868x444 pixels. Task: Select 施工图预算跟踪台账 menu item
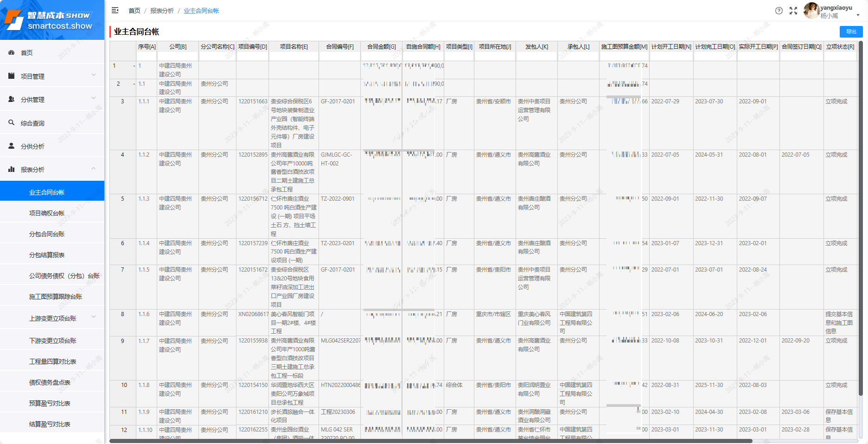(55, 297)
